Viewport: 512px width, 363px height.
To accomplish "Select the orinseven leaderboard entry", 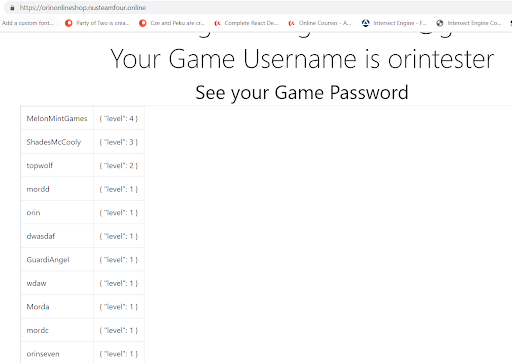I will click(57, 354).
